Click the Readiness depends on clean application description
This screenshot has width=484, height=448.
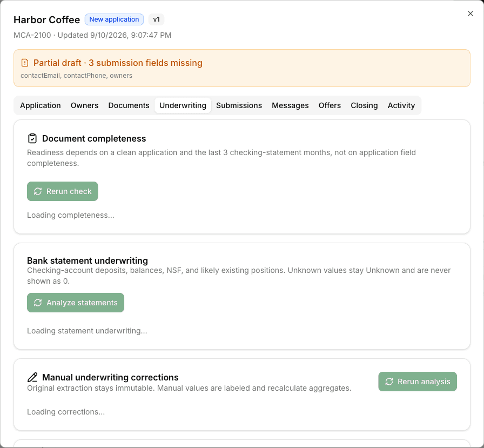point(221,158)
